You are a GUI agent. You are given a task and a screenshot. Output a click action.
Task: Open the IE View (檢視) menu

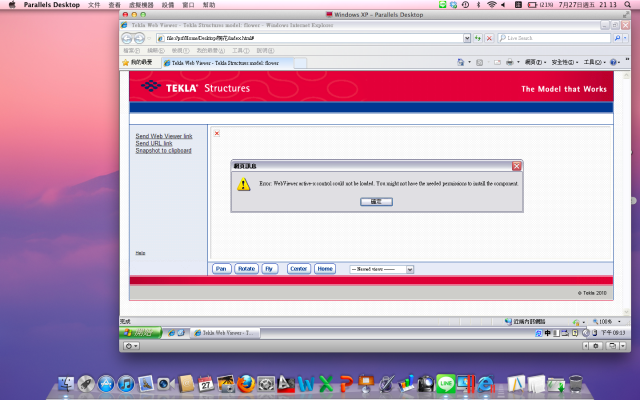180,51
